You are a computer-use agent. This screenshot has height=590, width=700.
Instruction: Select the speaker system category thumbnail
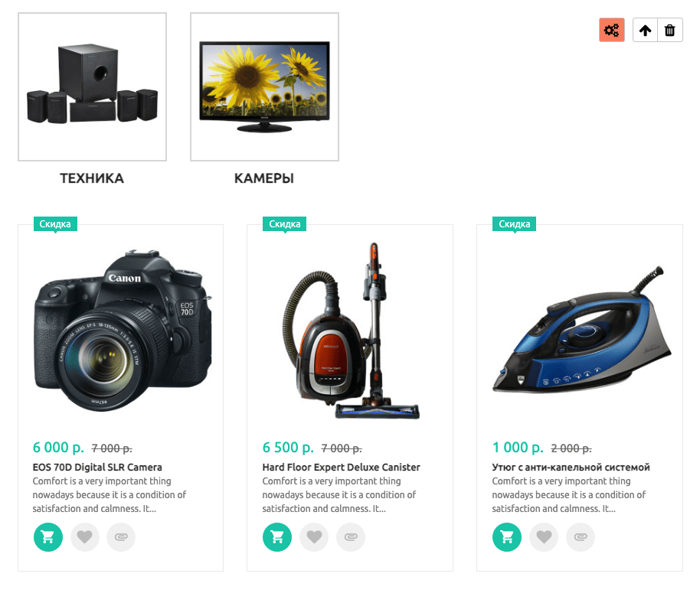pos(92,87)
